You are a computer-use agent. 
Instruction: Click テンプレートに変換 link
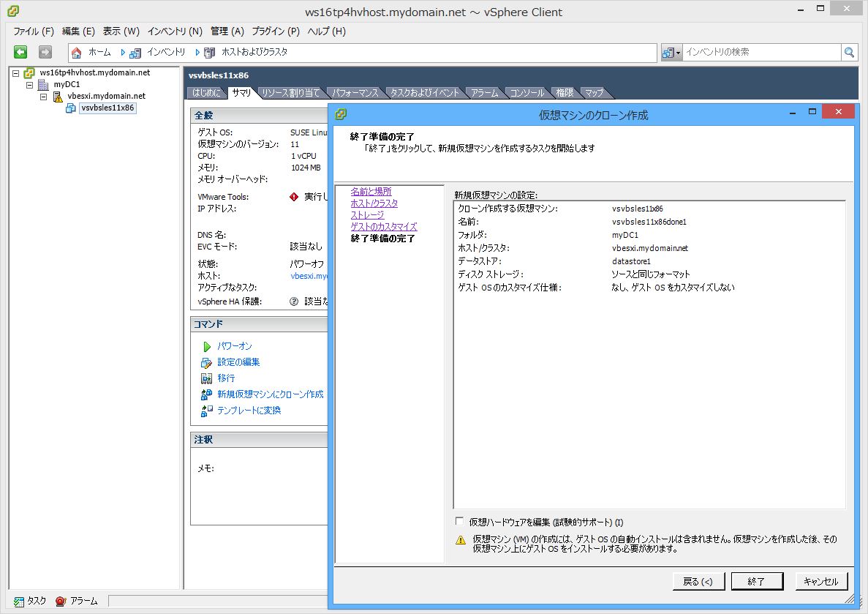[x=249, y=410]
